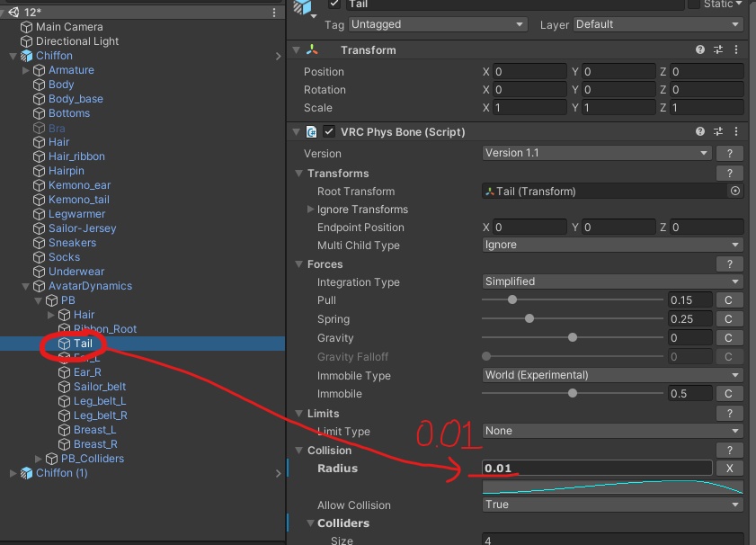Collapse the AvatarDynamics tree node

click(26, 287)
